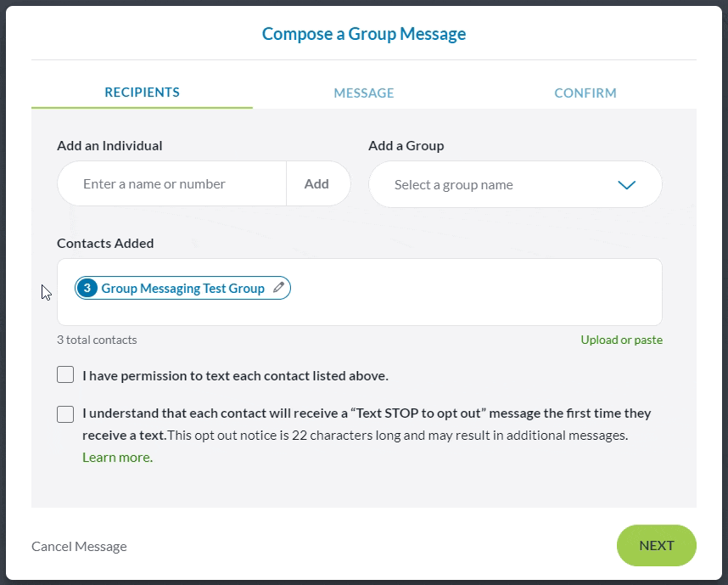Image resolution: width=728 pixels, height=585 pixels.
Task: Click the pencil edit icon on the group chip
Action: [278, 288]
